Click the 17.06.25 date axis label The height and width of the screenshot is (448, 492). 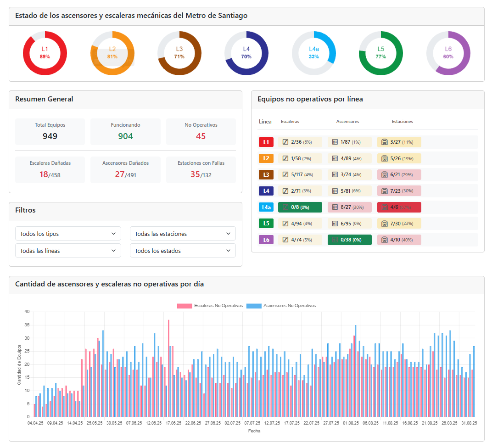click(x=173, y=423)
